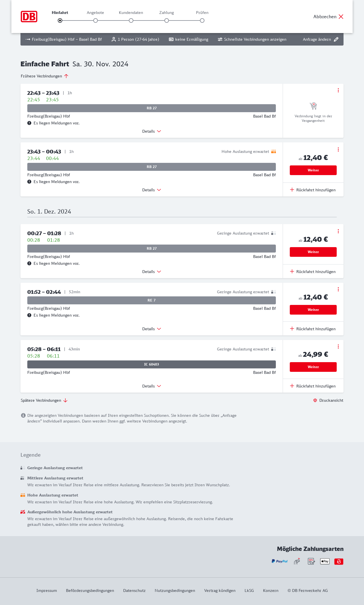Click the RB 27 bar of 23:43 connection

pos(152,167)
